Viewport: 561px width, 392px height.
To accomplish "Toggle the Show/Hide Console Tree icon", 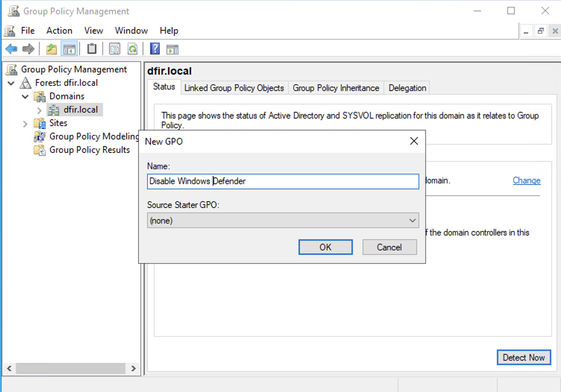I will [x=69, y=49].
